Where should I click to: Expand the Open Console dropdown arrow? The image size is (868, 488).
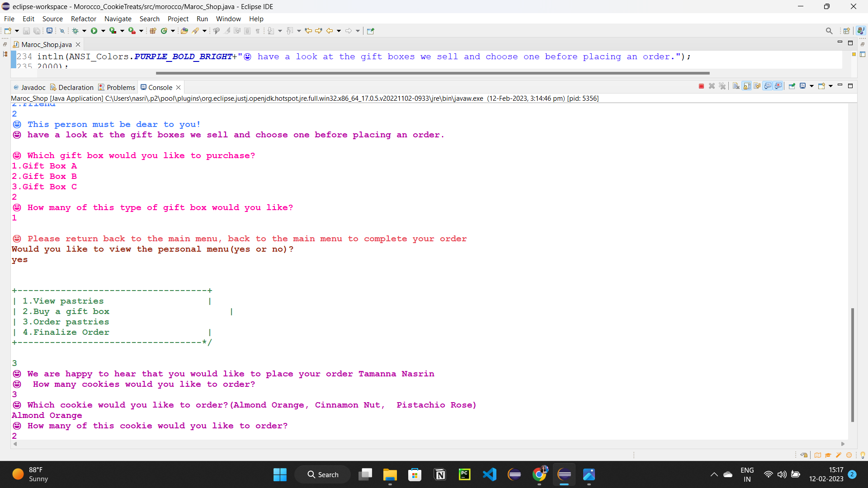[x=830, y=86]
